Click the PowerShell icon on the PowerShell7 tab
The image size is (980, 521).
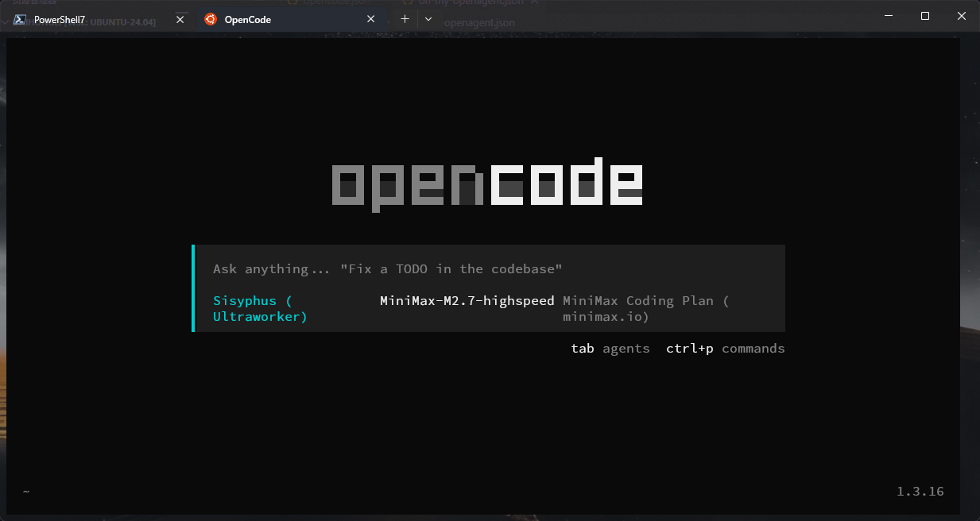[x=20, y=19]
